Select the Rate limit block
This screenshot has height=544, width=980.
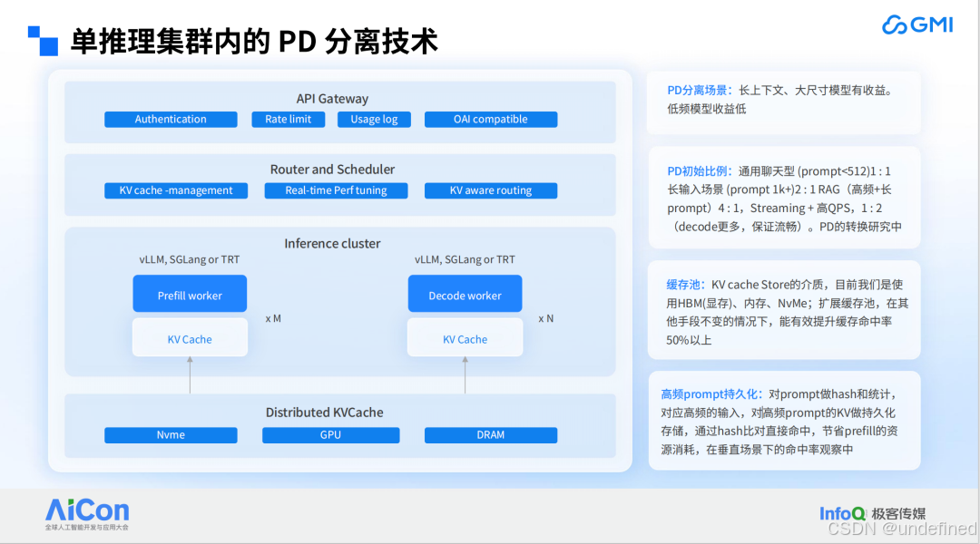pyautogui.click(x=289, y=120)
